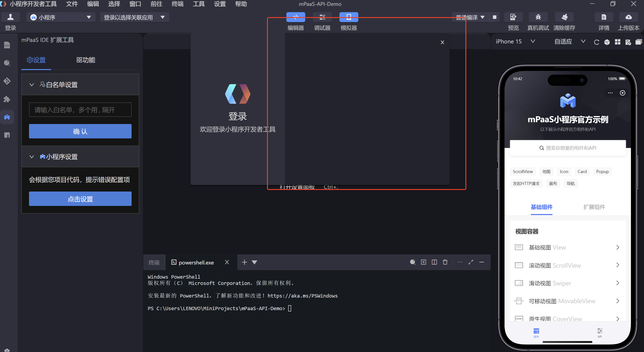Delete terminal with trash icon
Image resolution: width=644 pixels, height=352 pixels.
click(445, 262)
